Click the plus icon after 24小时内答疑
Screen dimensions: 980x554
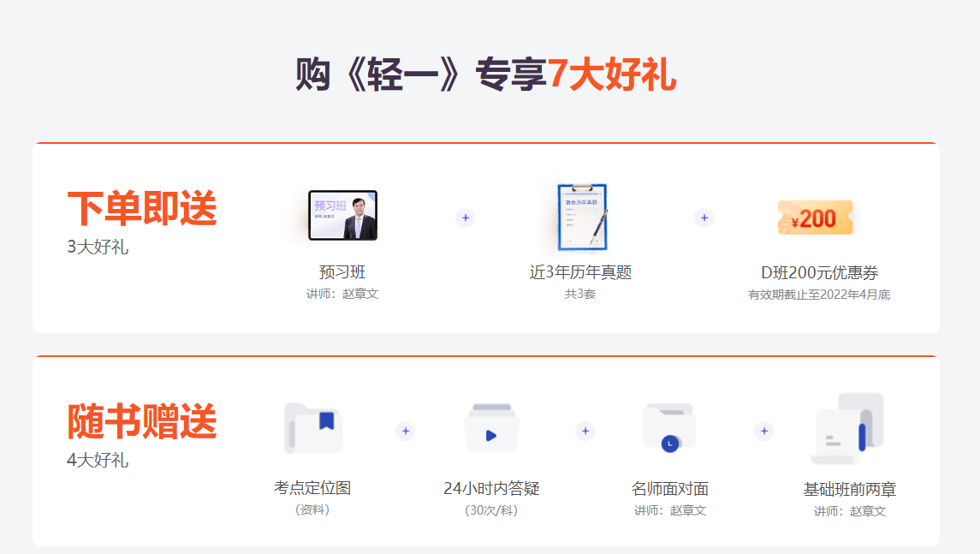(x=583, y=432)
